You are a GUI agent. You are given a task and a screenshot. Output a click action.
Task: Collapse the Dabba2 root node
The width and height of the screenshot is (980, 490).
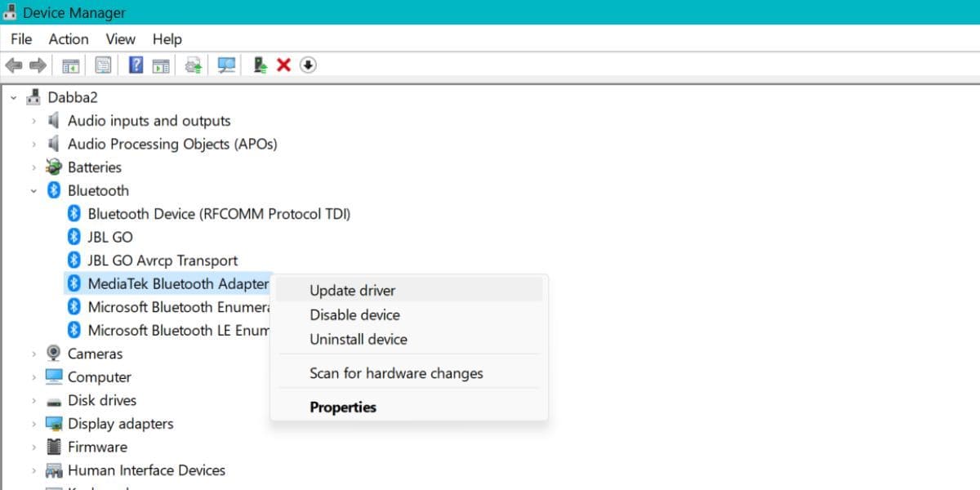14,98
